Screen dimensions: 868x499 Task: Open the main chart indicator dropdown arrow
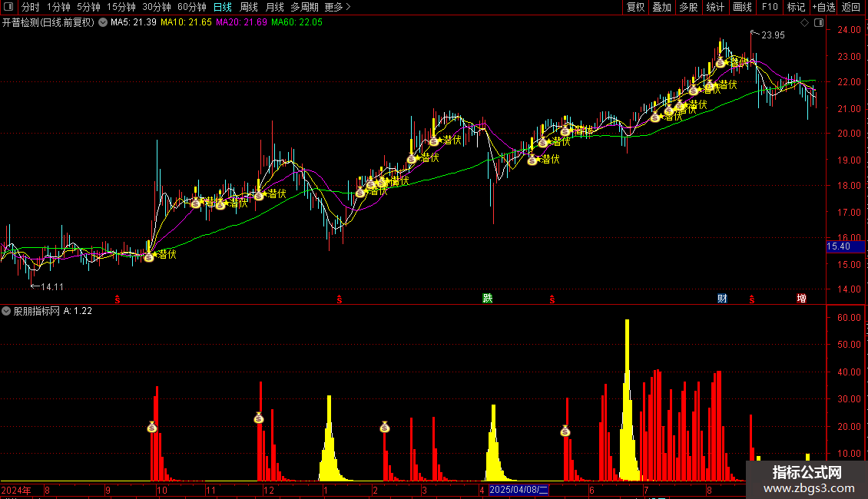tap(103, 22)
